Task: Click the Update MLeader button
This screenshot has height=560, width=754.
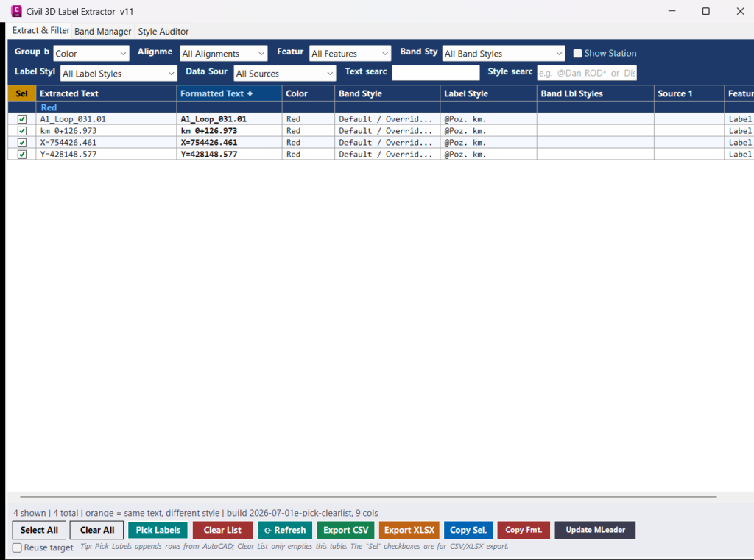Action: (x=595, y=530)
